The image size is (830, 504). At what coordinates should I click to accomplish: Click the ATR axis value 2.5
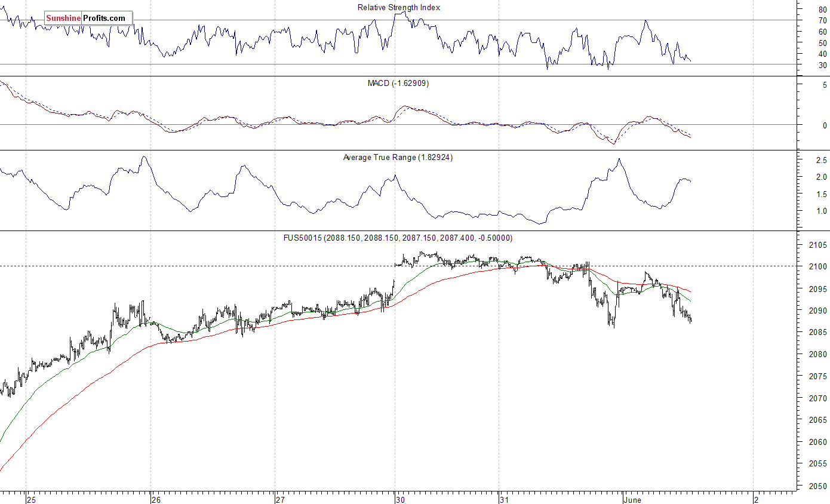822,161
